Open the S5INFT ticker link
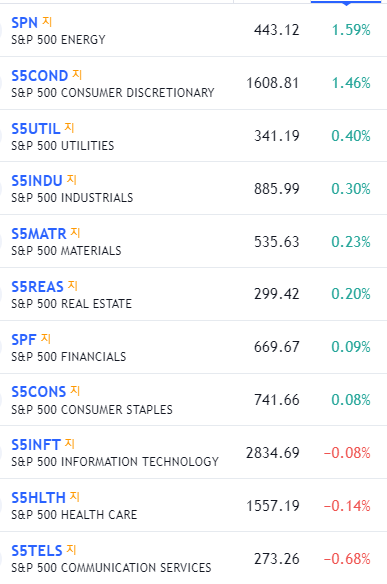 pyautogui.click(x=36, y=445)
